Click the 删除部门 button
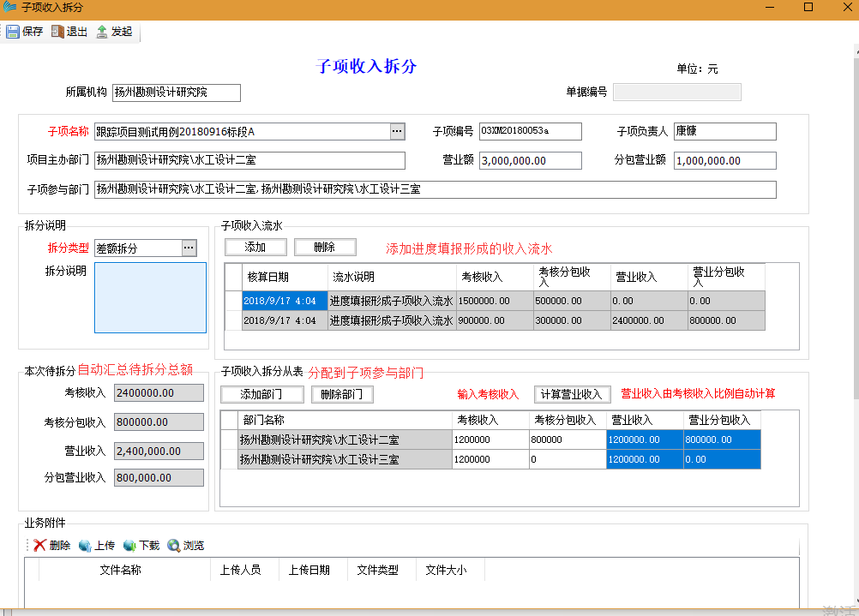This screenshot has height=616, width=859. tap(342, 394)
